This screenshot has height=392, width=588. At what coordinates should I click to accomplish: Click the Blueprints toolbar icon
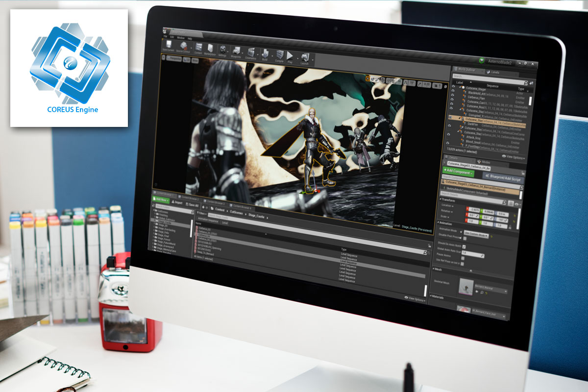click(x=236, y=51)
